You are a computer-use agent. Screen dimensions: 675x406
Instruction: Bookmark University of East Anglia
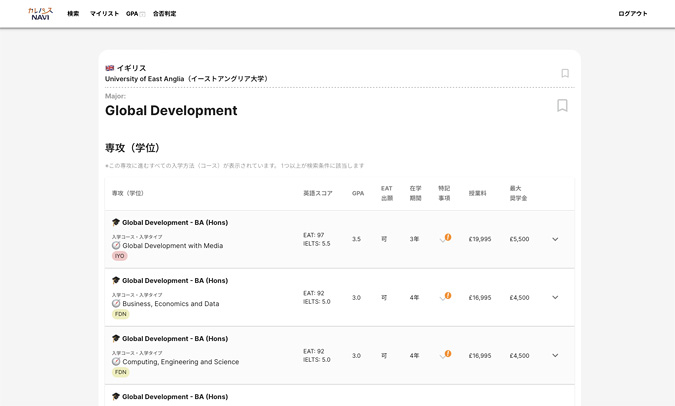(565, 73)
